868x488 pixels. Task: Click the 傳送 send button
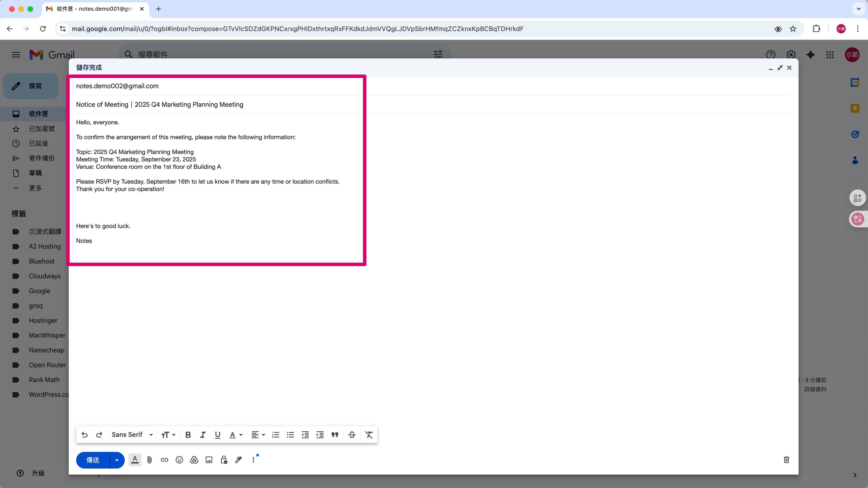click(93, 460)
